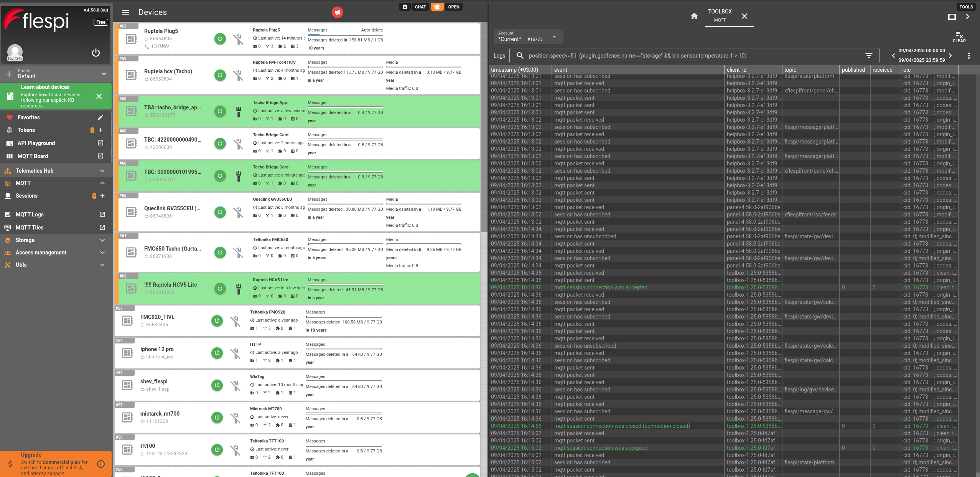Open the hamburger menu beside Devices

(125, 12)
